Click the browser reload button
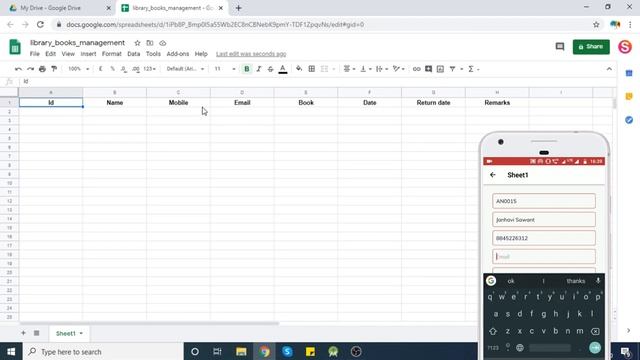Image resolution: width=640 pixels, height=360 pixels. 40,24
